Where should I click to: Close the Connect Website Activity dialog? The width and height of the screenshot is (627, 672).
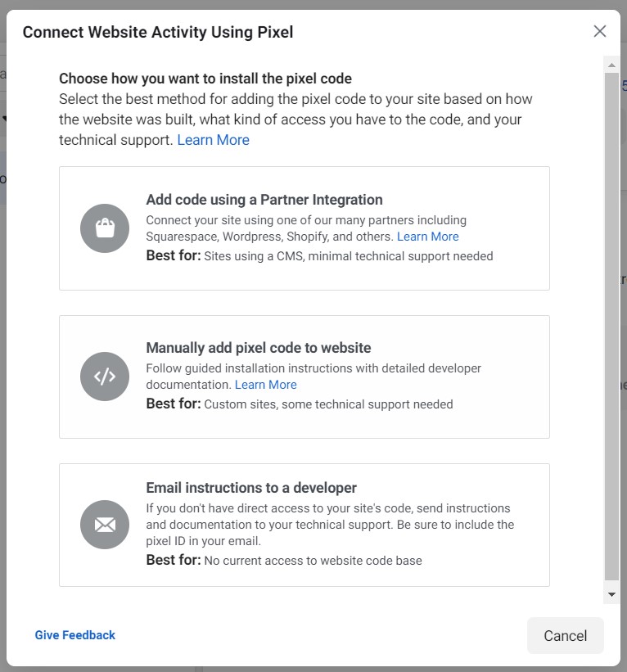(x=599, y=31)
